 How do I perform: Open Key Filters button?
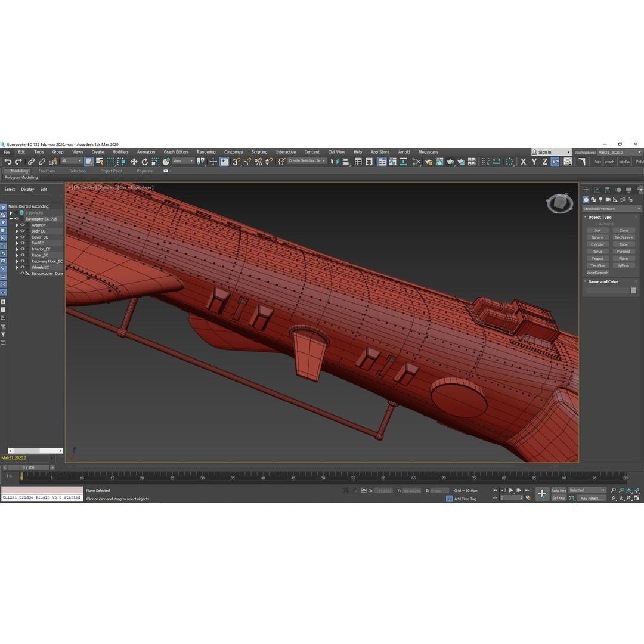(x=592, y=498)
